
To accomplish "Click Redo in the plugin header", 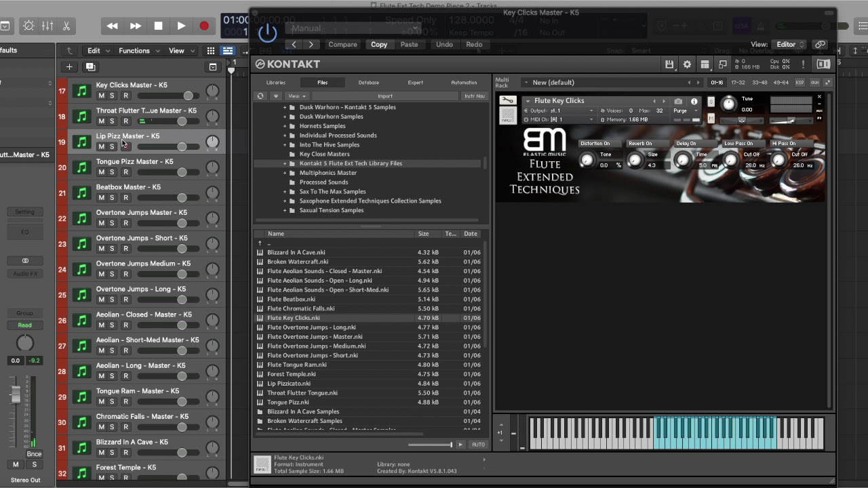I will pyautogui.click(x=474, y=45).
